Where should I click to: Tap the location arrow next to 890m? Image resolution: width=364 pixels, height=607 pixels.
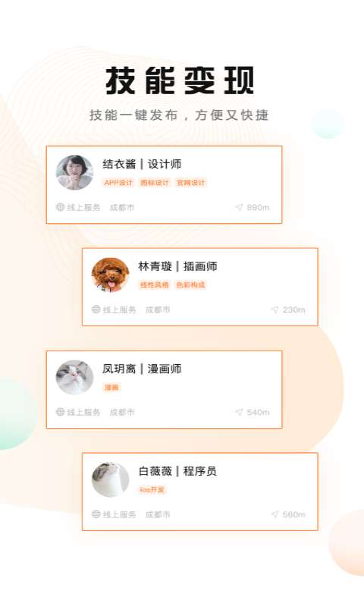click(x=239, y=207)
